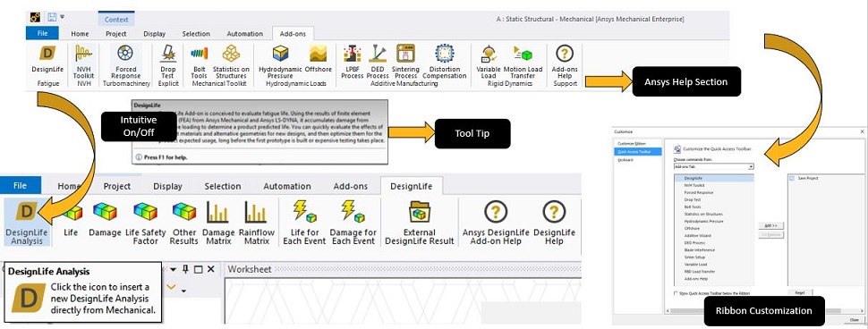The width and height of the screenshot is (868, 329).
Task: Open Bolt Tools in Mechanical Toolkit
Action: coord(199,61)
